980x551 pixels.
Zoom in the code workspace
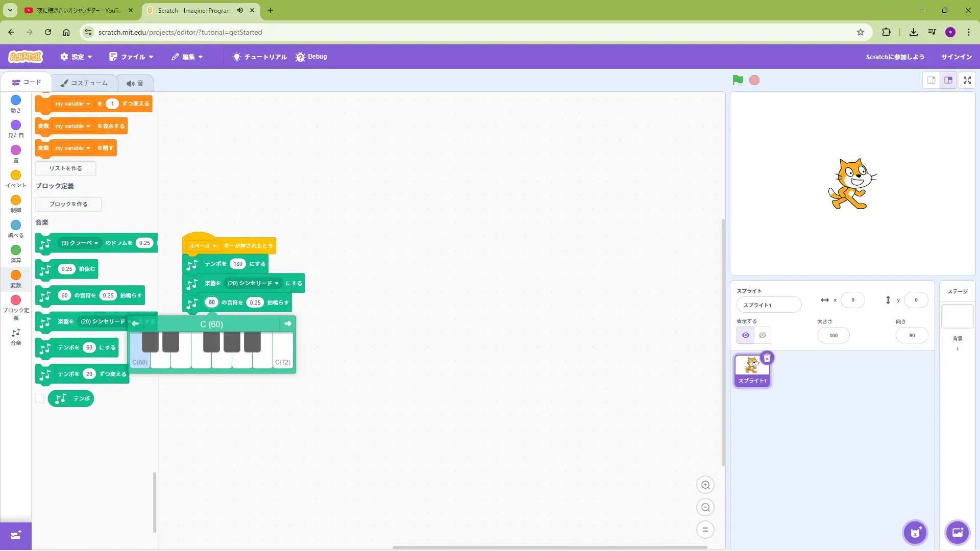pos(705,485)
